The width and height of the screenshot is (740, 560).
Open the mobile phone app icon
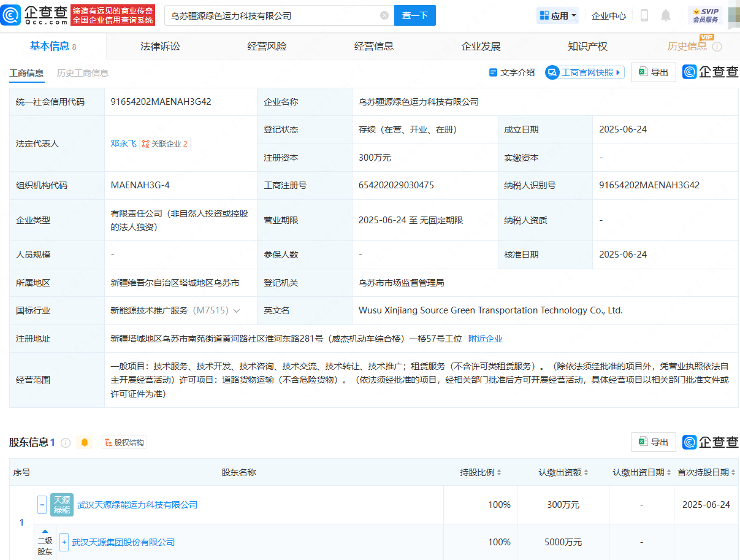[644, 15]
